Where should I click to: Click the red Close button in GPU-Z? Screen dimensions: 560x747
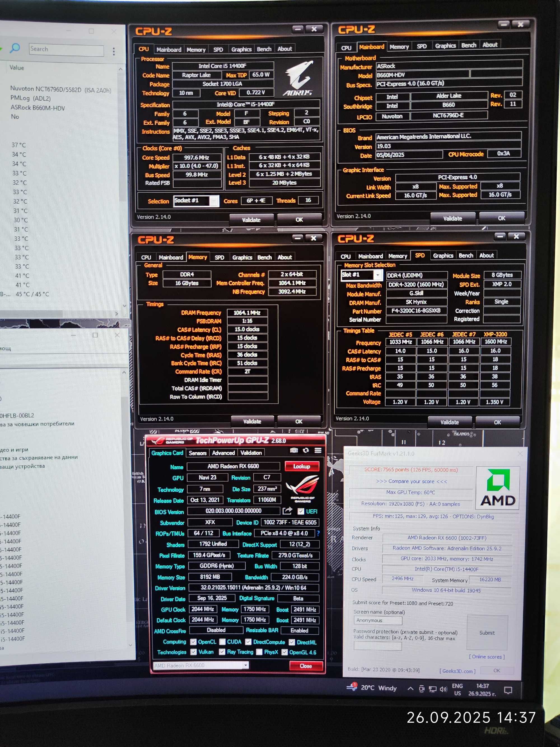tap(306, 665)
